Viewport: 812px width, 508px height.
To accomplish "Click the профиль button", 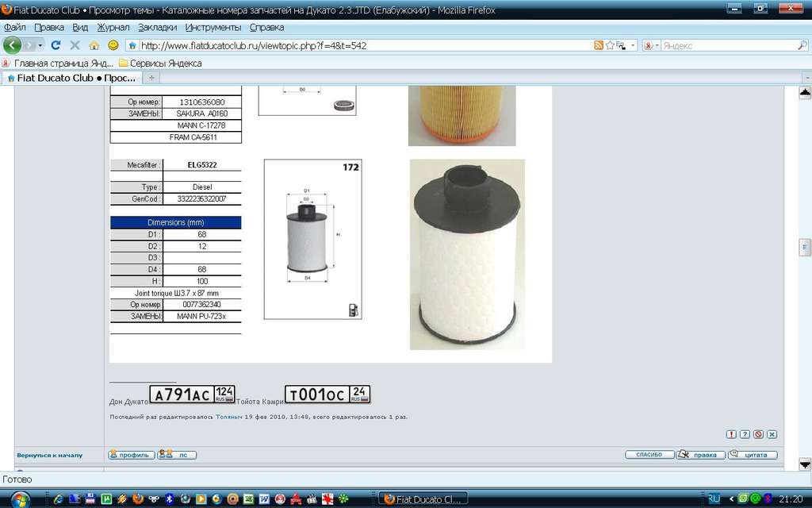I will 132,455.
